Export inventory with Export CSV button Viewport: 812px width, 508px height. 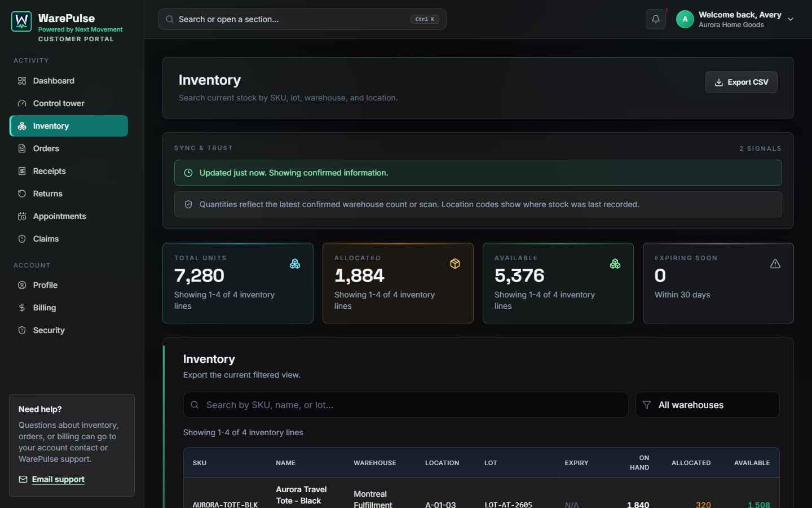point(742,82)
